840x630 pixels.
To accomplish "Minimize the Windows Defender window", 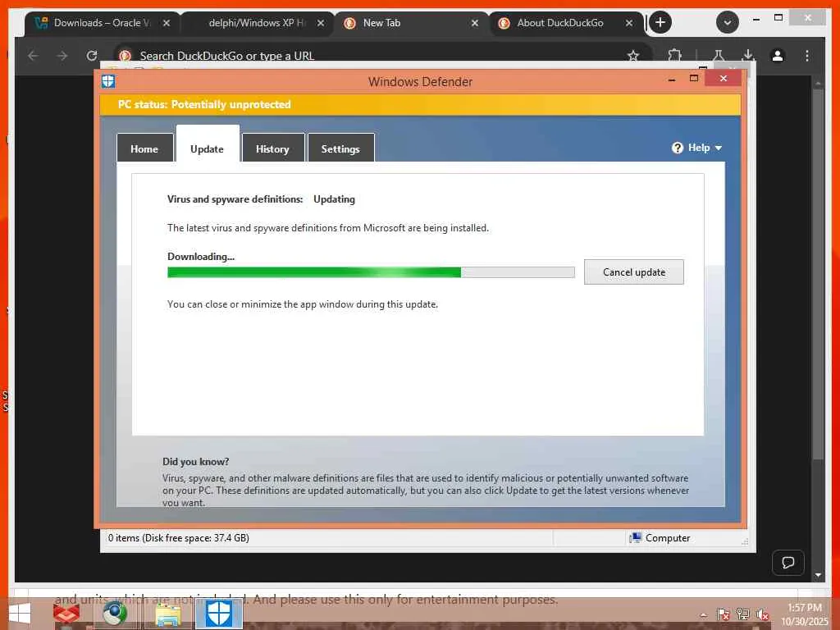I will pos(672,79).
